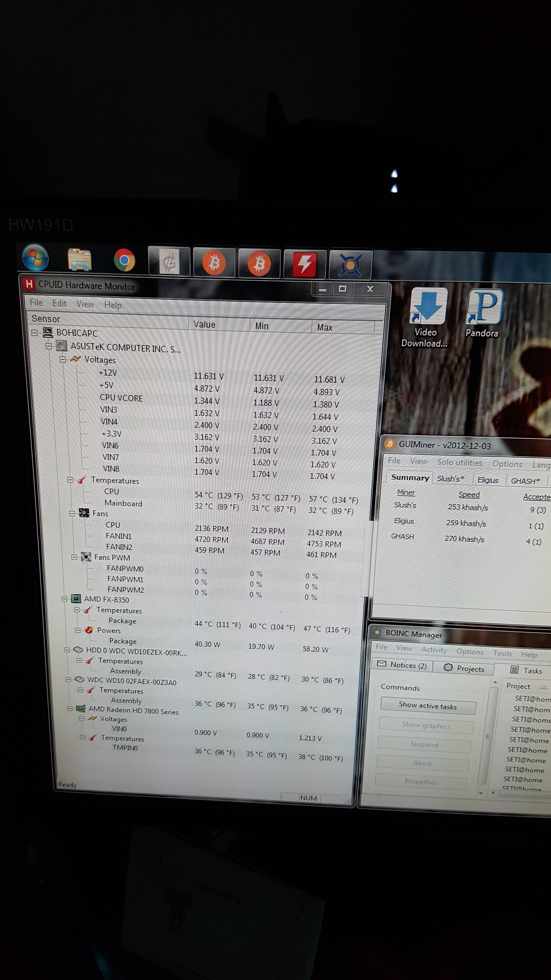This screenshot has height=980, width=551.
Task: Select the CPU VCORE voltage row
Action: coord(121,398)
